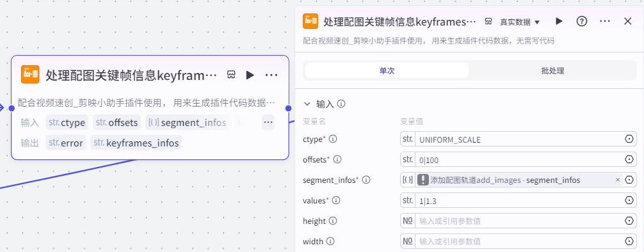This screenshot has height=252, width=644.
Task: Click the offsets value field 0|100
Action: coord(519,160)
